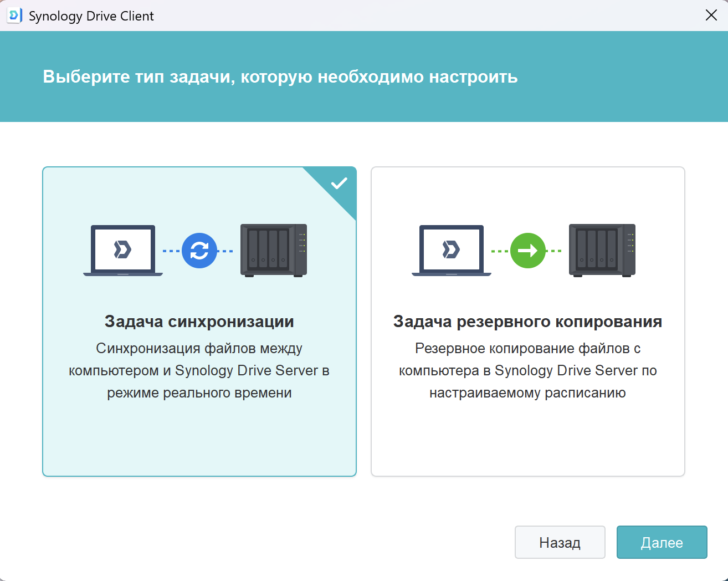Click the white checkmark on the selected card
Image resolution: width=728 pixels, height=581 pixels.
(x=339, y=183)
